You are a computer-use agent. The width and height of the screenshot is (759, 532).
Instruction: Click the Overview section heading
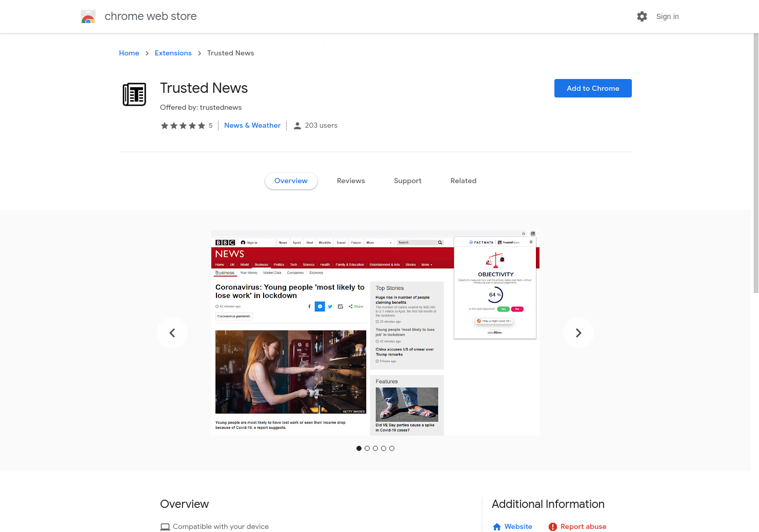click(x=185, y=504)
